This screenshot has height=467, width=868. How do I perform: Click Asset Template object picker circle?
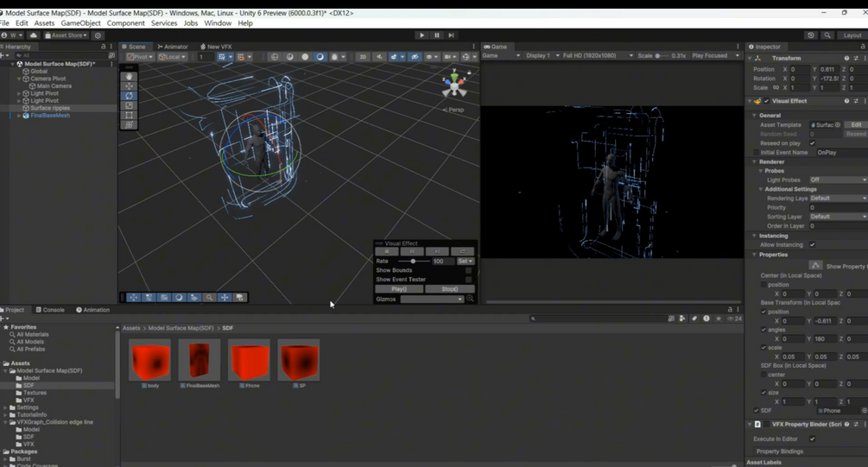click(x=838, y=124)
